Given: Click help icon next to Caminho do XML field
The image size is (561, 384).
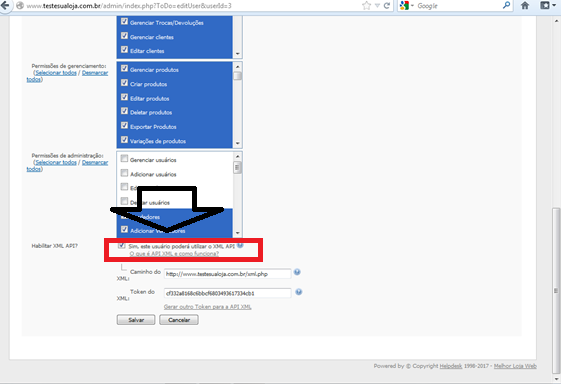Looking at the screenshot, I should click(297, 272).
